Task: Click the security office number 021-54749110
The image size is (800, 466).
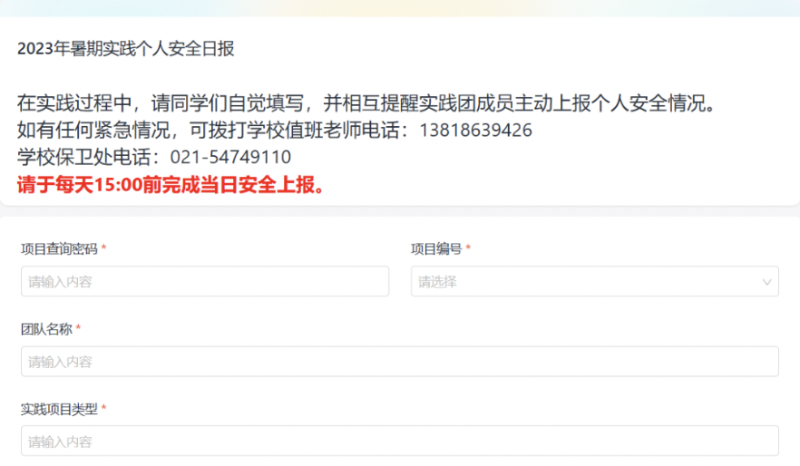Action: tap(231, 157)
